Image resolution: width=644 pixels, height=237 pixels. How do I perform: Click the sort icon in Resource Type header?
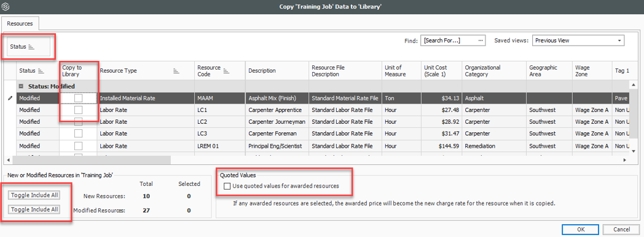click(176, 71)
